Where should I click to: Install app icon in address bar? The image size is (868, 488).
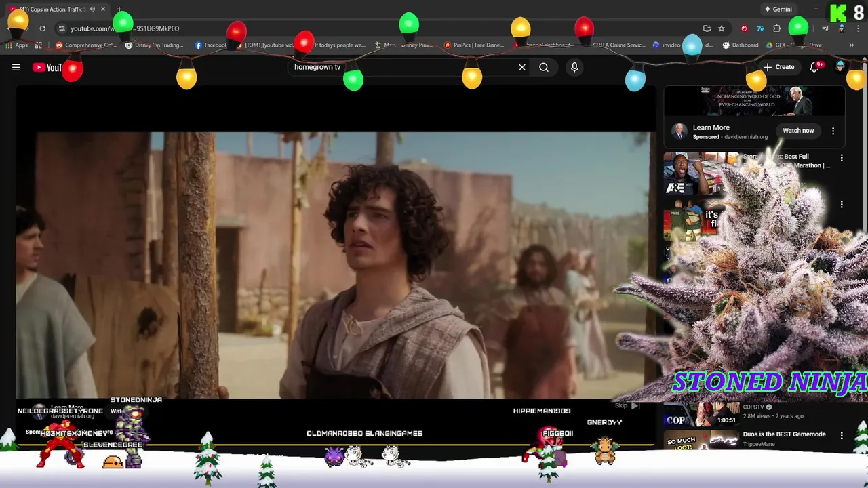tap(707, 28)
